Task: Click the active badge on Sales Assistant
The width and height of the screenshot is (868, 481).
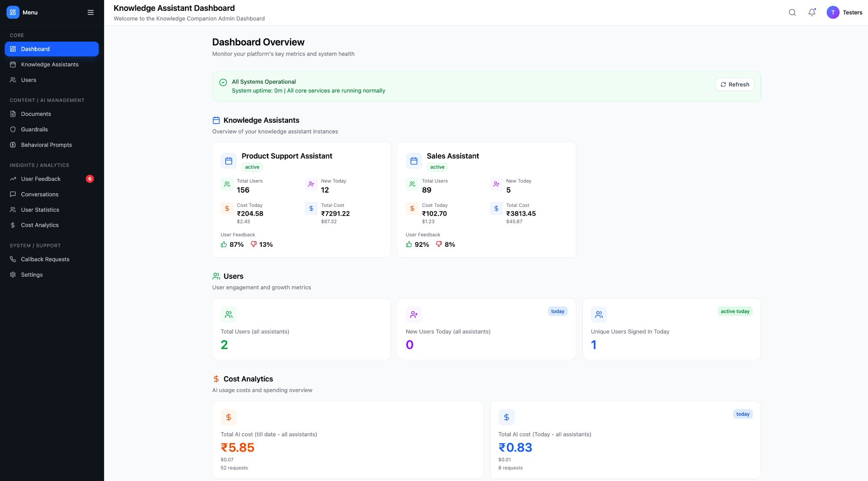Action: tap(437, 167)
